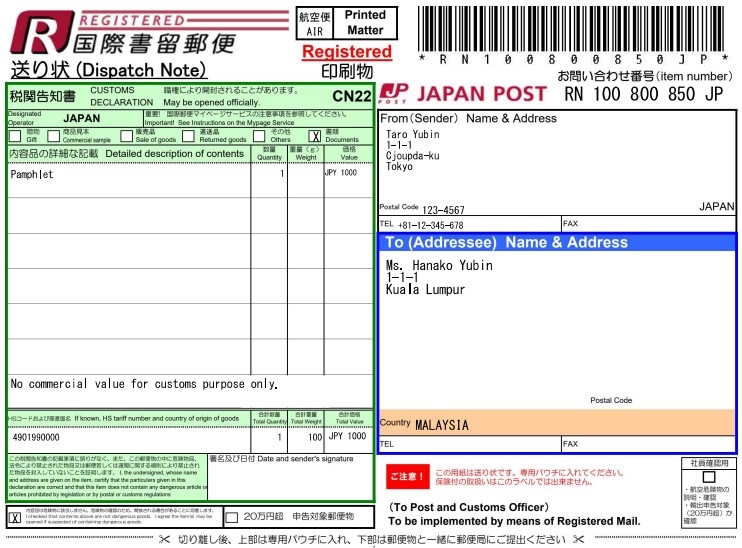The height and width of the screenshot is (548, 742).
Task: Click the CN22 form code
Action: (351, 97)
